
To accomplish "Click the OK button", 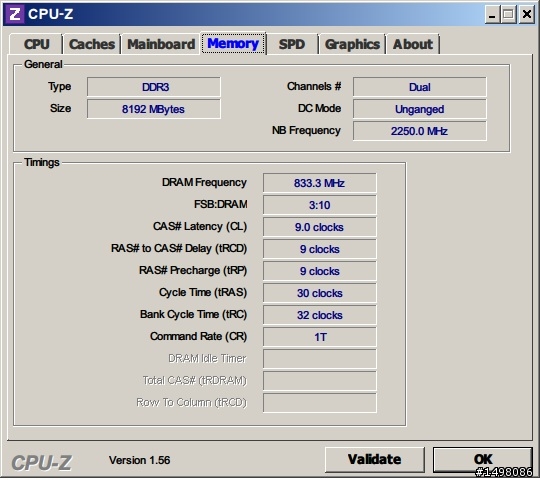I will pos(483,459).
